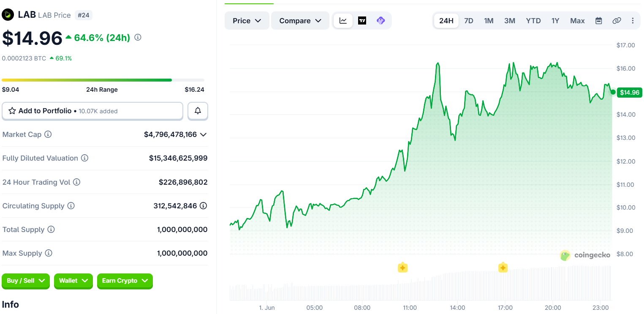
Task: Click the $15,346,625,999 valuation value
Action: 178,158
